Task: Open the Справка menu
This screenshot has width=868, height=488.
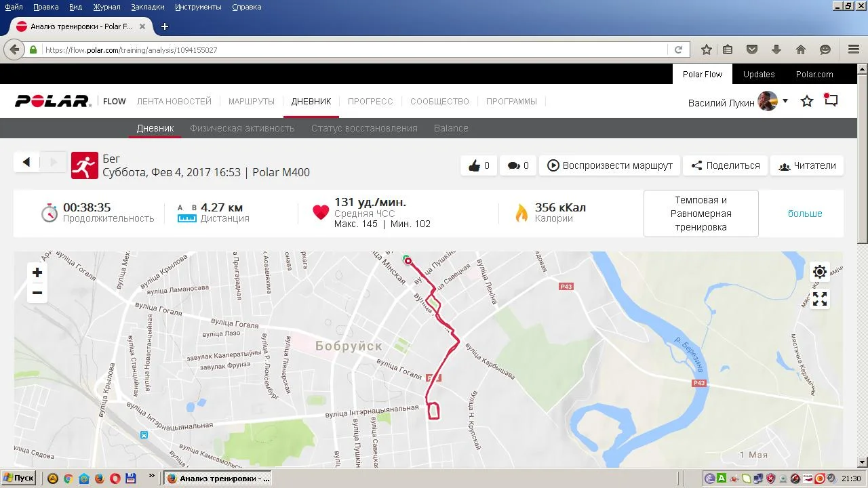Action: 246,7
